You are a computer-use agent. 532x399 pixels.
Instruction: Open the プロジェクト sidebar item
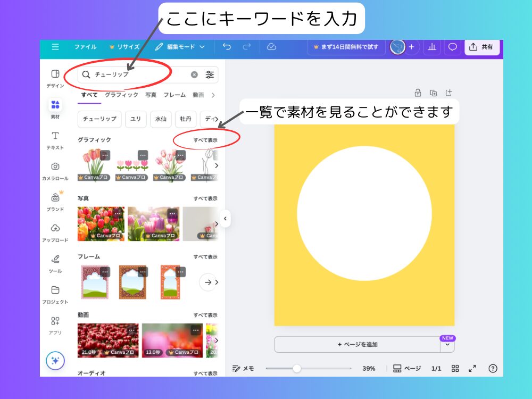[x=55, y=295]
